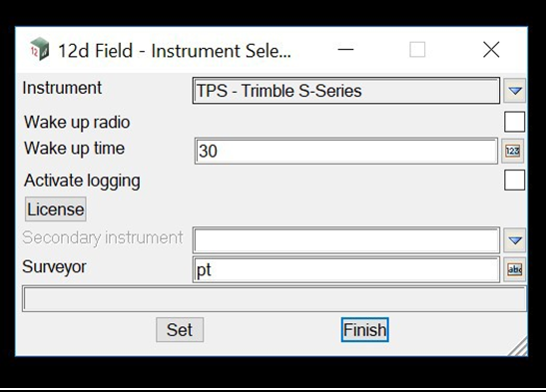Click the Surveyor field containing pt

345,269
